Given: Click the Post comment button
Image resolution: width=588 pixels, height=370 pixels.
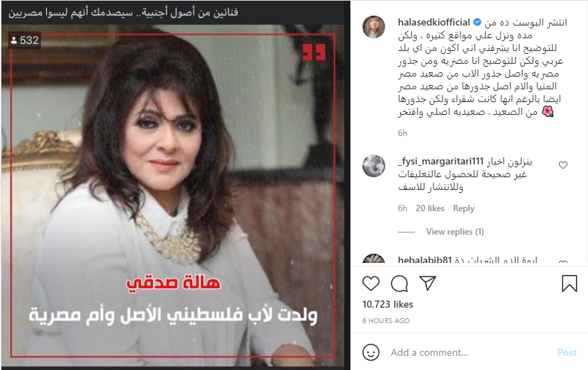Looking at the screenshot, I should tap(567, 352).
